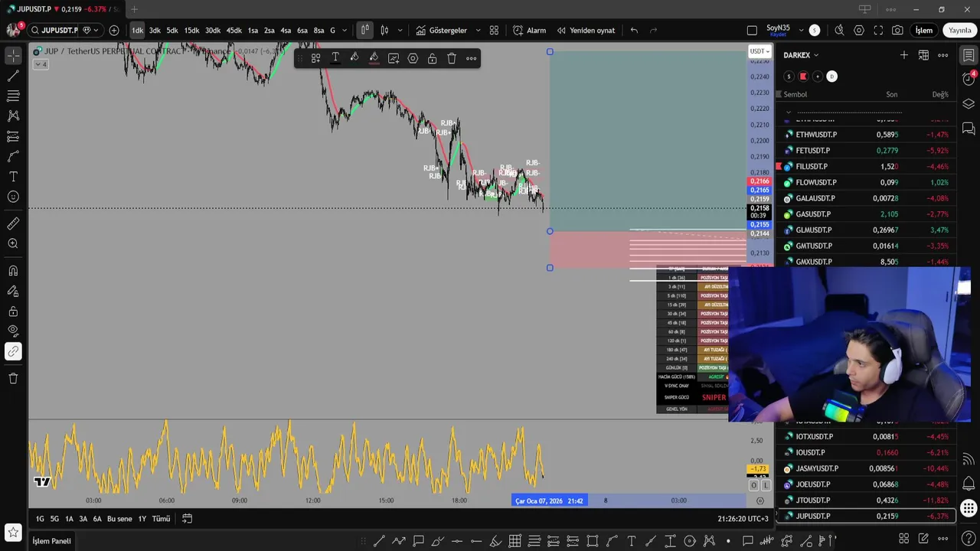Toggle logarithmic scale L button
Viewport: 980px width, 551px height.
(x=765, y=485)
